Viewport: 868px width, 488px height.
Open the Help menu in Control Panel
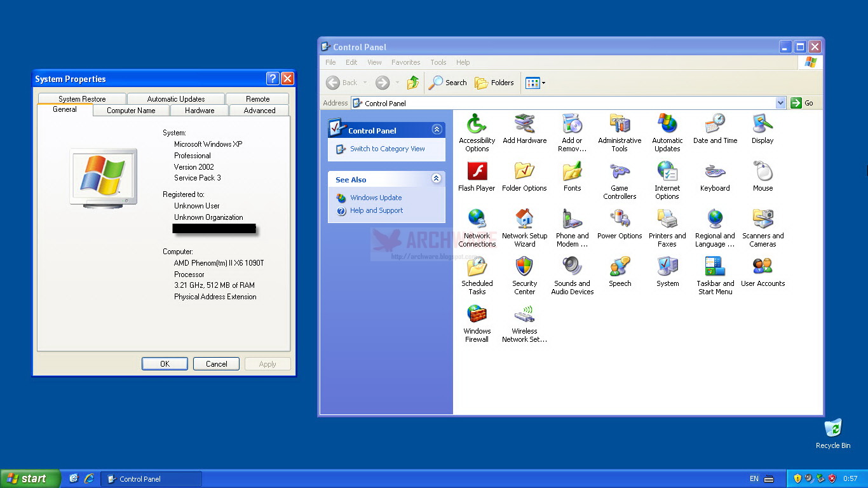coord(463,62)
